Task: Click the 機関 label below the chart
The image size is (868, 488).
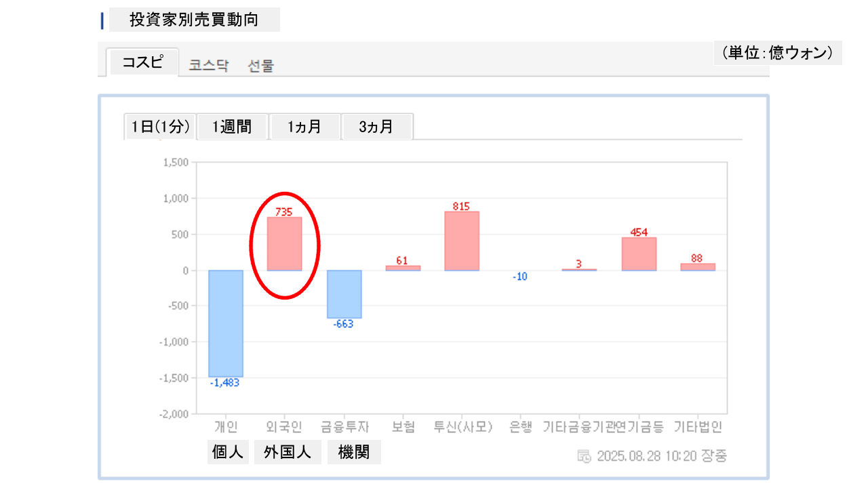Action: tap(354, 453)
